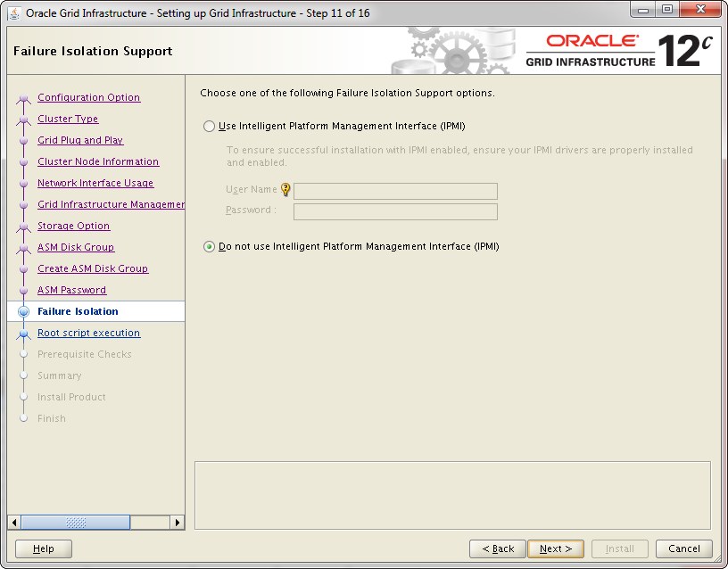728x569 pixels.
Task: Open Cluster Node Information step
Action: click(98, 161)
